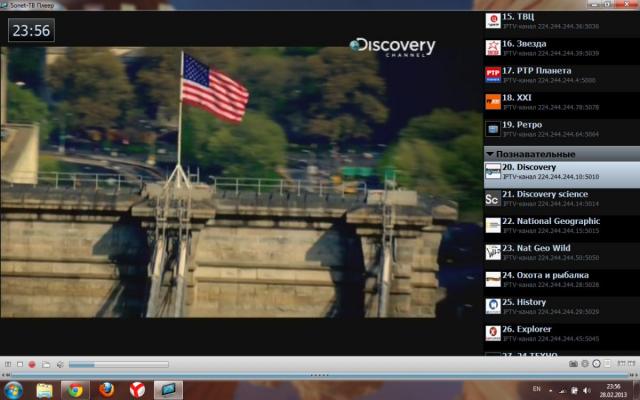
Task: Open Google Chrome from the taskbar
Action: click(74, 388)
